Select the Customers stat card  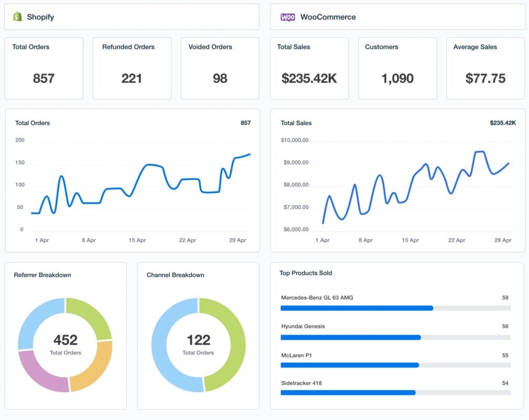tap(398, 68)
